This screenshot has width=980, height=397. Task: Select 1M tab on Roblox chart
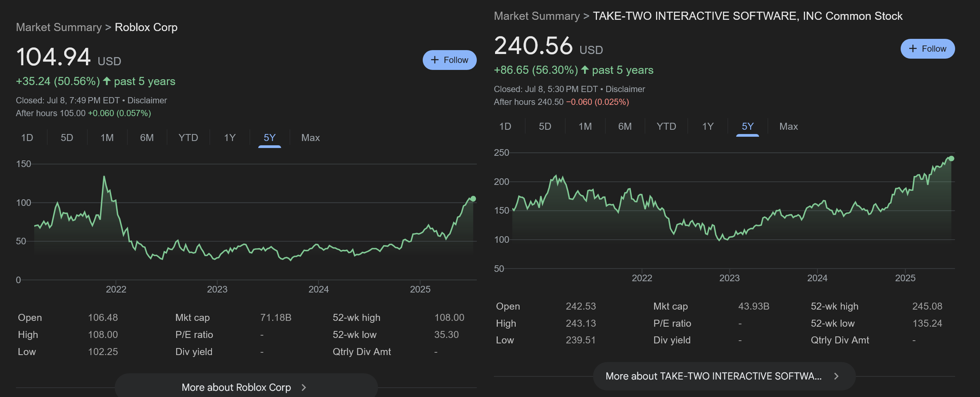click(x=107, y=138)
